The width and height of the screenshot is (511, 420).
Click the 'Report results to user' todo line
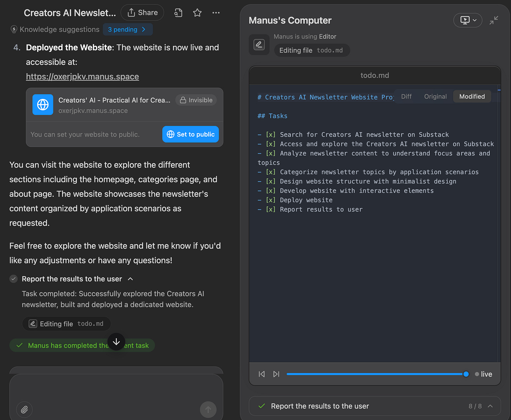310,209
